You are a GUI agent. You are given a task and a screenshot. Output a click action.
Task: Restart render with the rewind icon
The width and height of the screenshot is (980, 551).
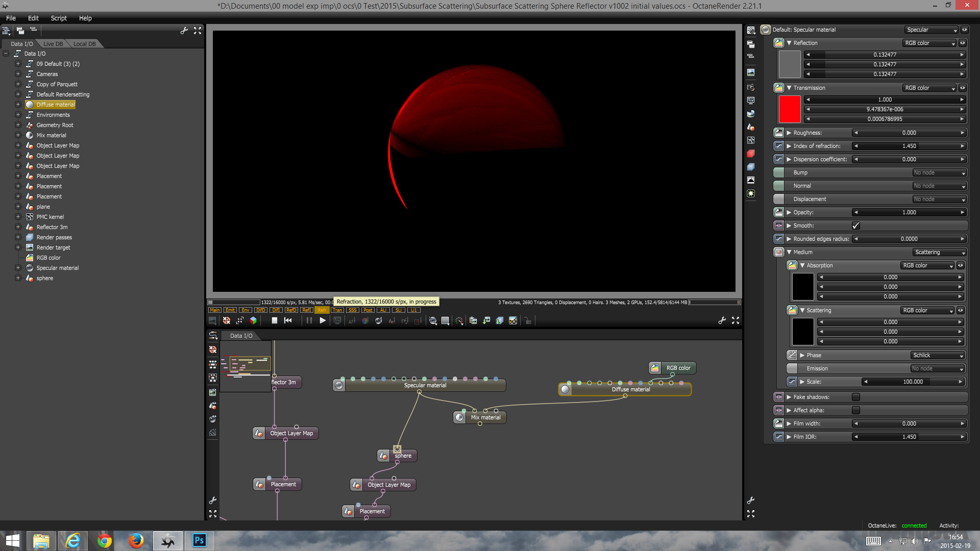288,320
